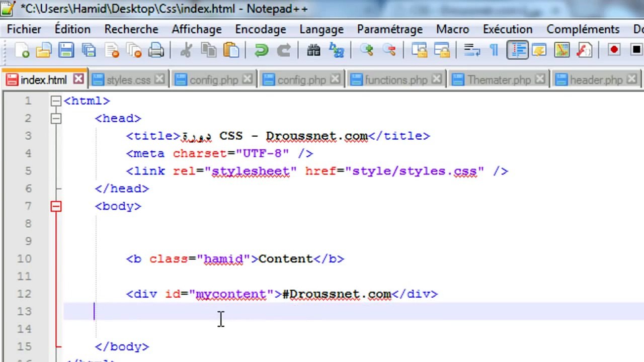This screenshot has height=362, width=644.
Task: Switch to the header.php tab
Action: (596, 80)
